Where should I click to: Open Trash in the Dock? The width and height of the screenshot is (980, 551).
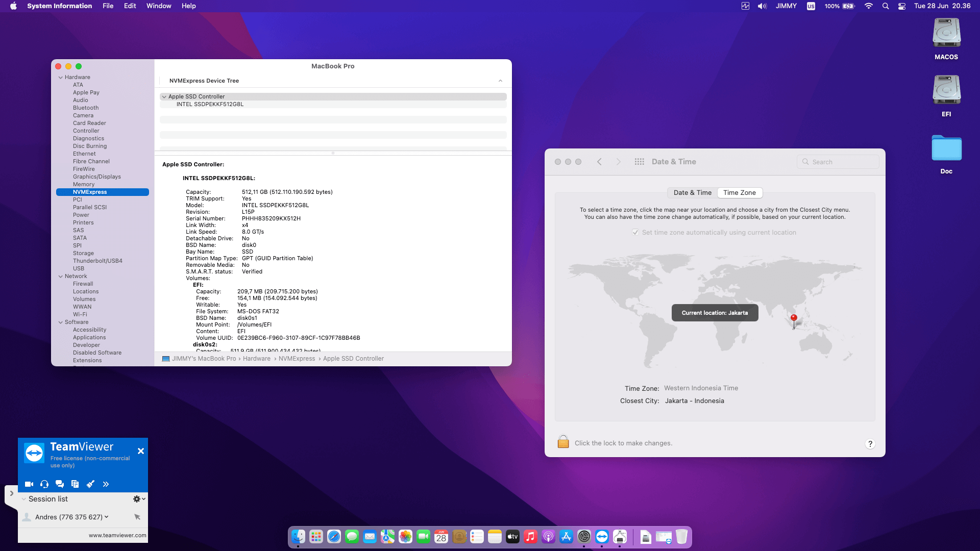point(681,537)
